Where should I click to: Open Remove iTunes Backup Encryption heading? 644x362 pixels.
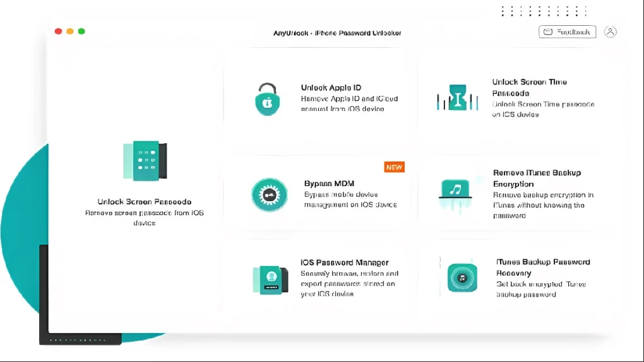[x=537, y=178]
